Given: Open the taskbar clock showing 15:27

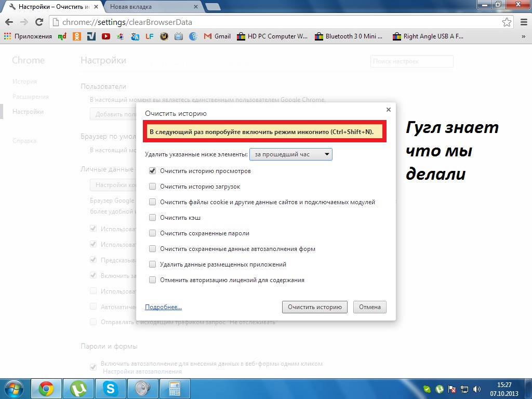Looking at the screenshot, I should (504, 389).
